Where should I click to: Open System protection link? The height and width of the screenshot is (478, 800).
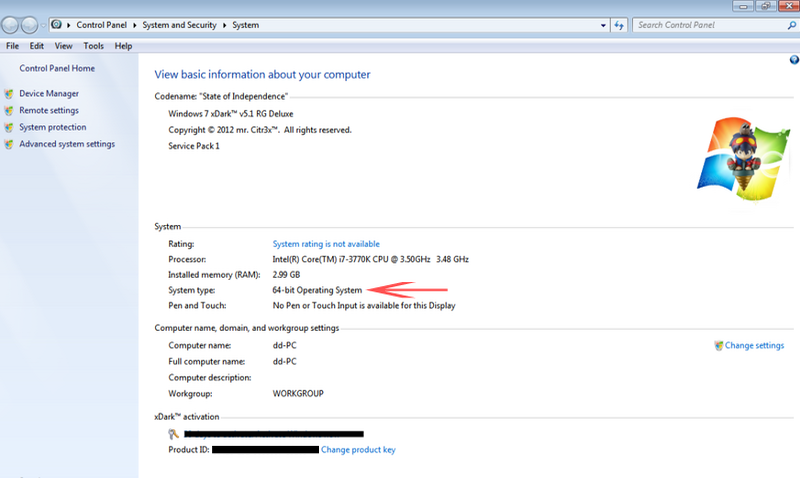coord(53,128)
